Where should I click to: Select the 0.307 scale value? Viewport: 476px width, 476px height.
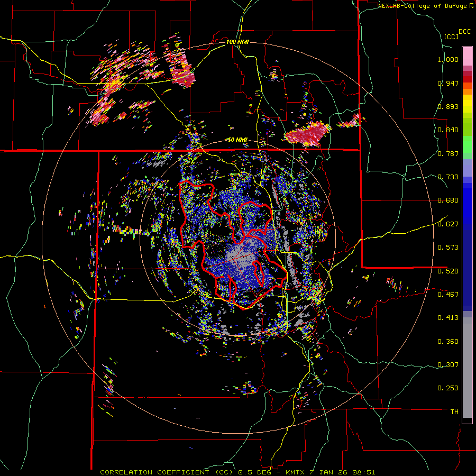448,364
